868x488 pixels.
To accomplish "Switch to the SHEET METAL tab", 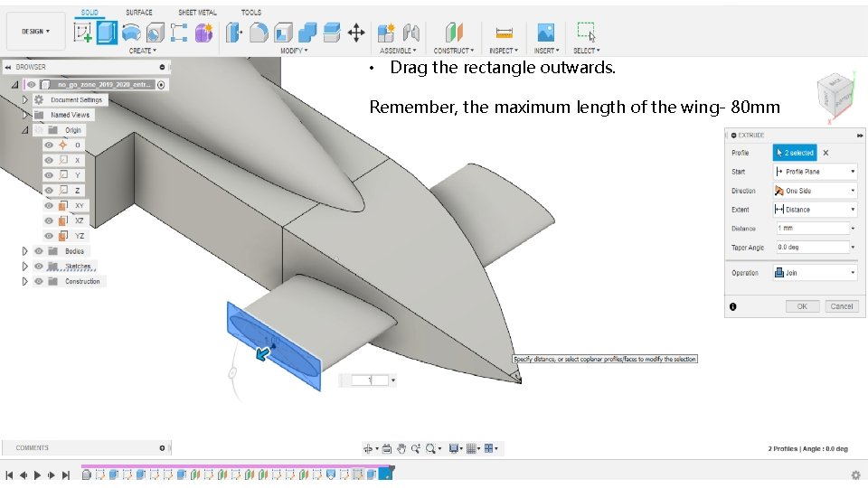I will 198,12.
